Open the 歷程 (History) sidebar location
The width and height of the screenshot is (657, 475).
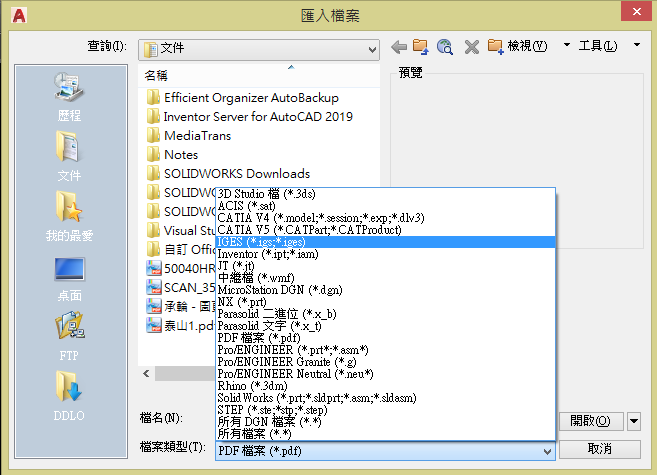[x=69, y=97]
